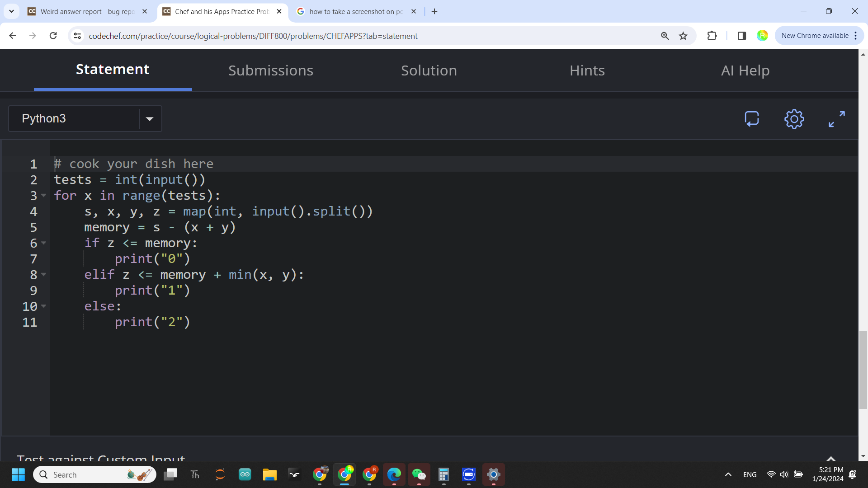Viewport: 868px width, 488px height.
Task: Open the Chrome side panel icon
Action: [x=741, y=36]
